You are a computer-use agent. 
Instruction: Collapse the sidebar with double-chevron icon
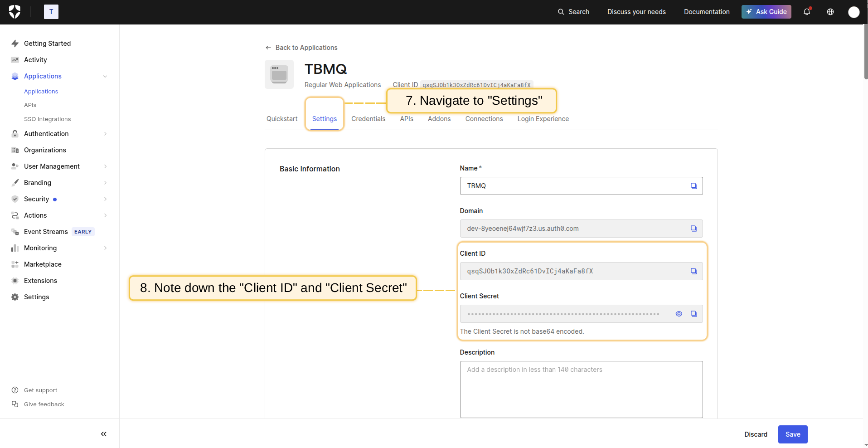click(104, 434)
